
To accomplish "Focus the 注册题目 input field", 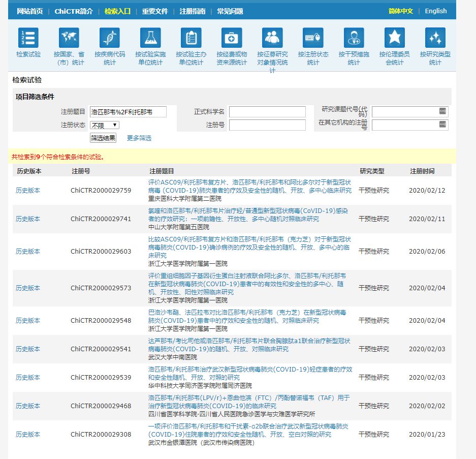I will (128, 112).
